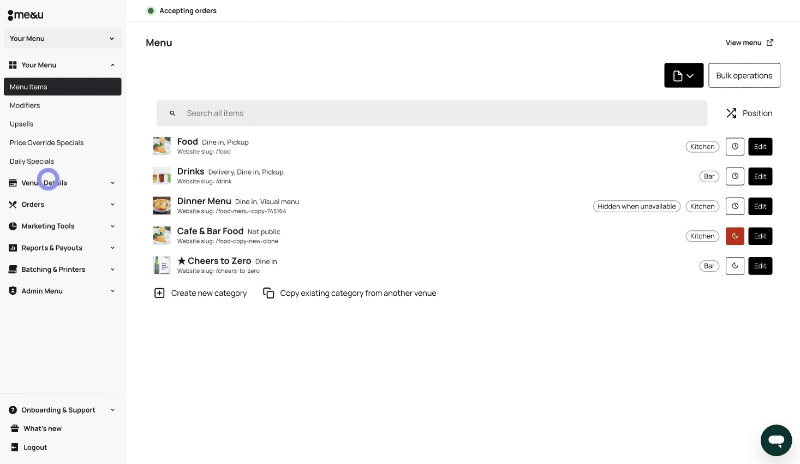800x464 pixels.
Task: Open the black document dropdown button
Action: 684,76
